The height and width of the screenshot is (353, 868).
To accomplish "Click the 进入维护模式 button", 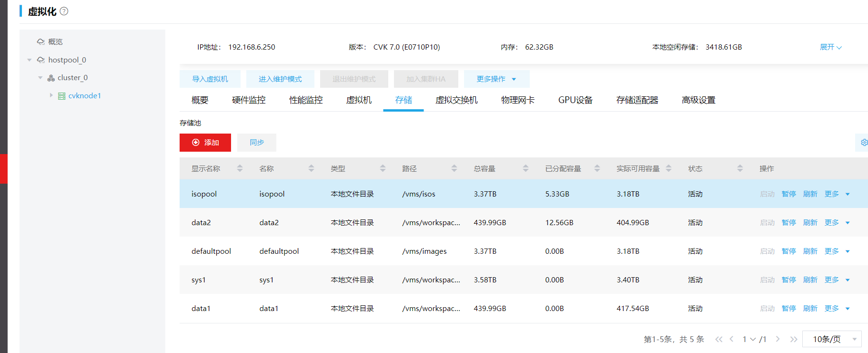I will pos(280,79).
